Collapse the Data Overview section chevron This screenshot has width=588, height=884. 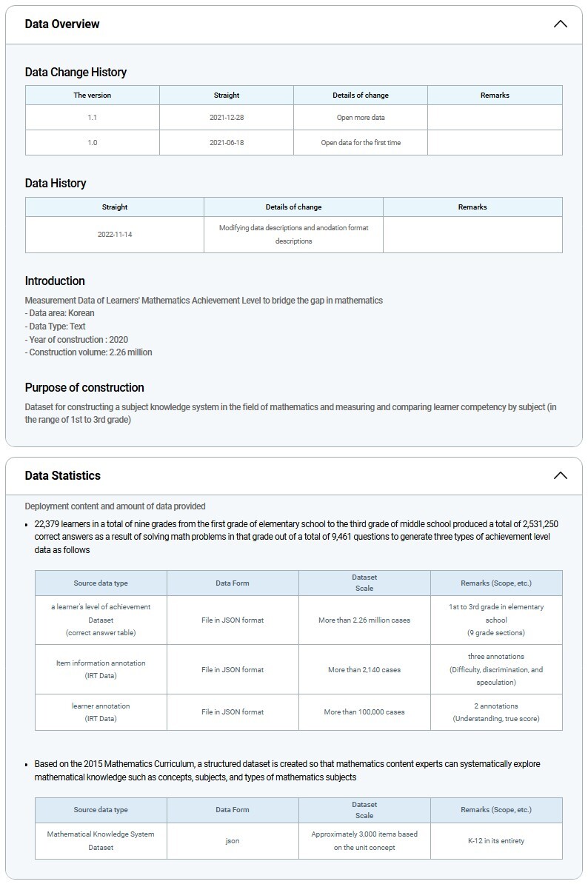560,24
